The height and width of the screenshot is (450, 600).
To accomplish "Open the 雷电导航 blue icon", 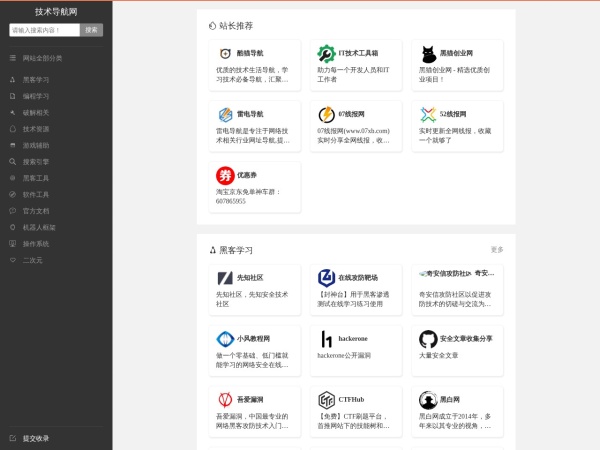I will click(225, 114).
